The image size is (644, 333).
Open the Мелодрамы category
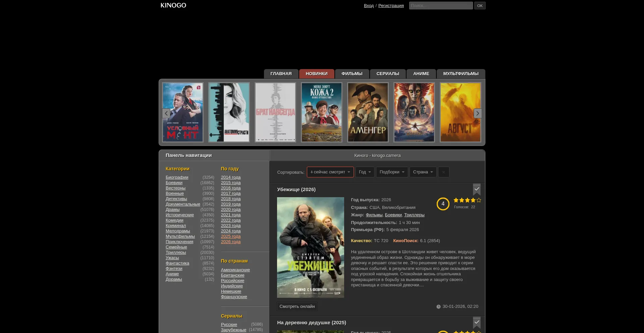[x=178, y=231]
